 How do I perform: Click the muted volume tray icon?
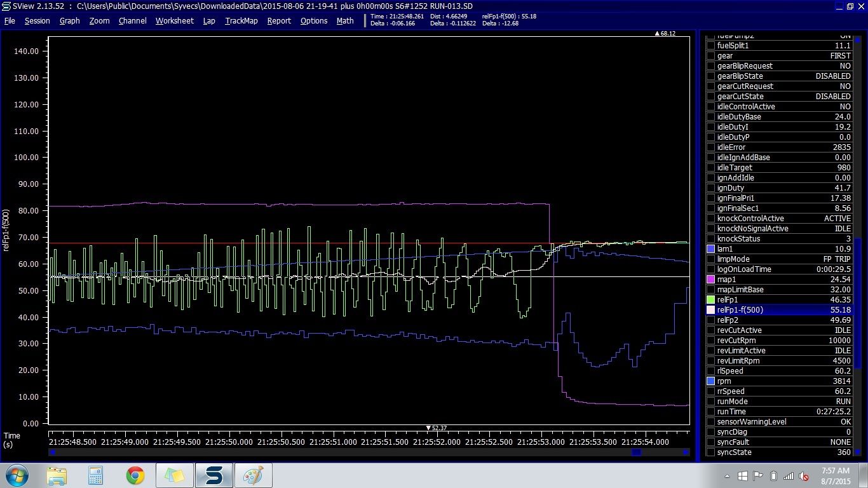click(804, 476)
